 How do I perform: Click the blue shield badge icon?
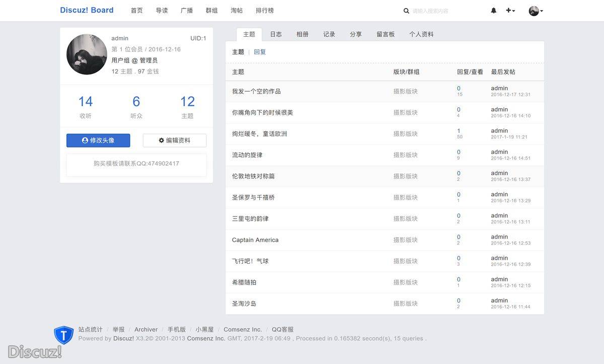click(64, 335)
